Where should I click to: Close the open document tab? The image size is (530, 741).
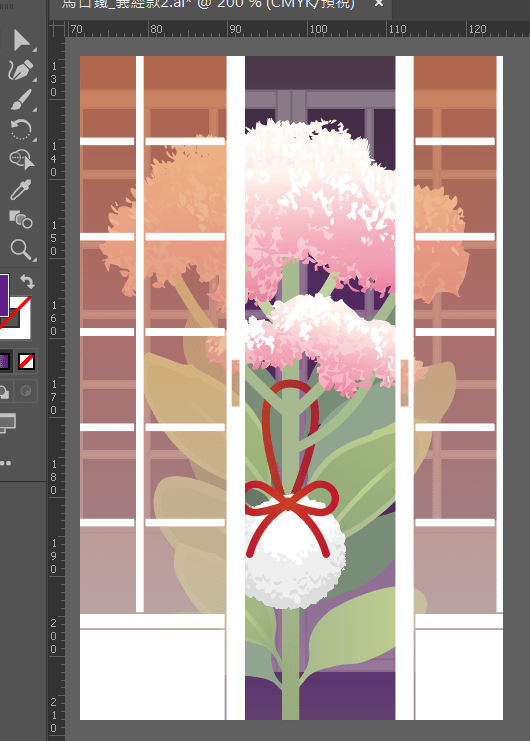(378, 4)
